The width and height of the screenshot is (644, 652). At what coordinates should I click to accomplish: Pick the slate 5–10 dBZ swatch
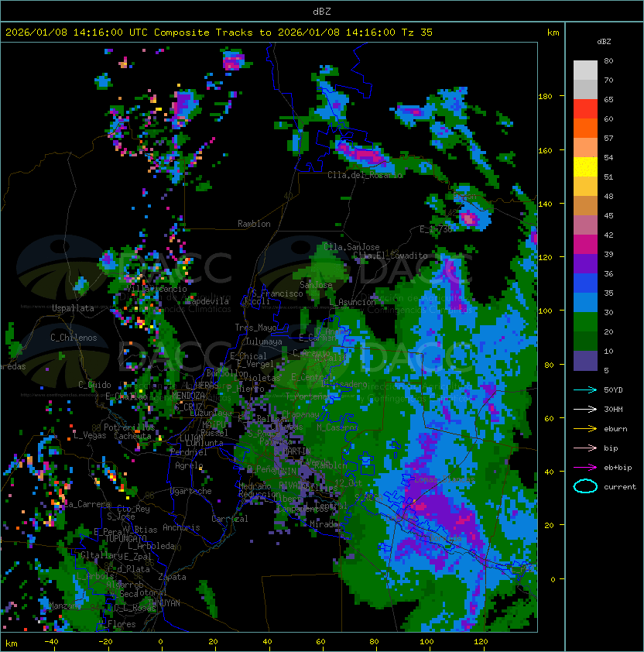pos(585,361)
